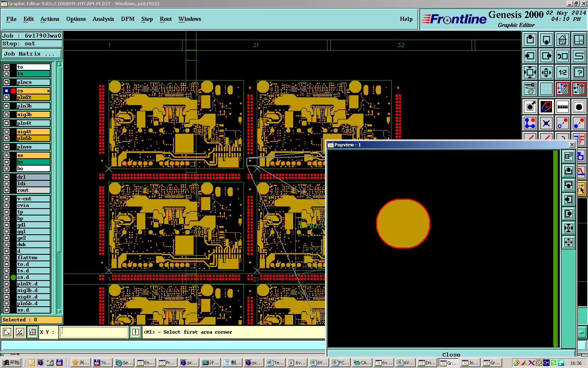Click the zoom in icon with inward arrows
This screenshot has width=588, height=368.
(530, 72)
